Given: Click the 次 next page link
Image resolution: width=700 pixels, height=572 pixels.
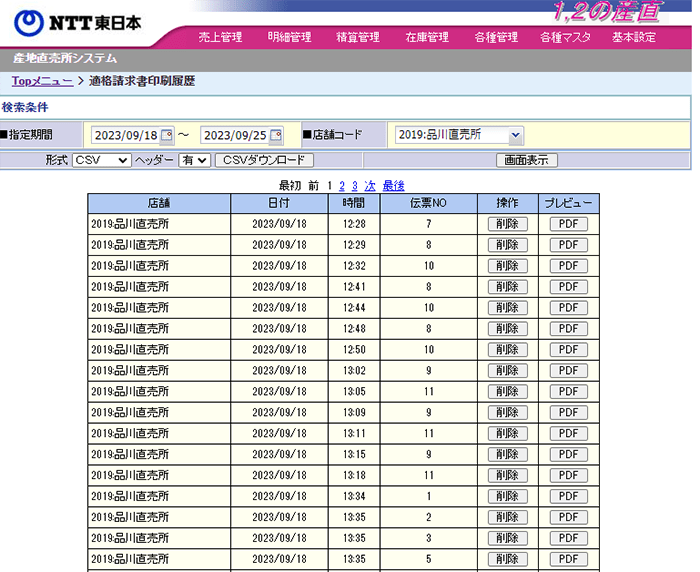Looking at the screenshot, I should coord(370,186).
